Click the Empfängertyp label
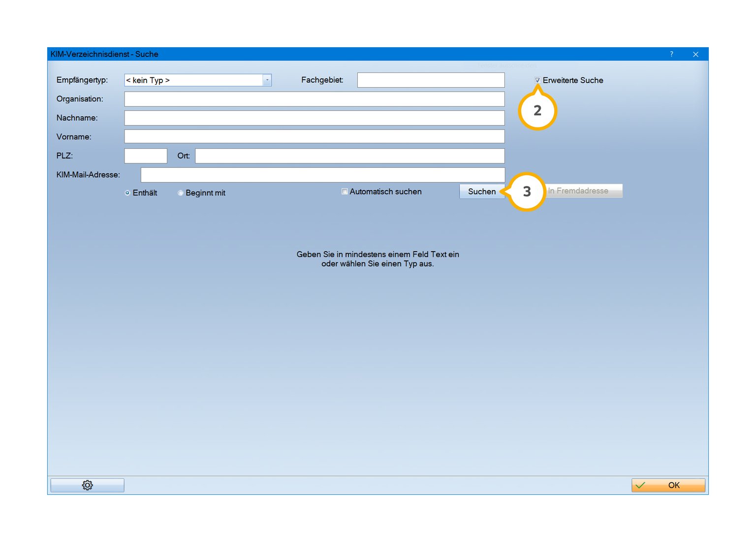The height and width of the screenshot is (542, 756). click(x=82, y=80)
